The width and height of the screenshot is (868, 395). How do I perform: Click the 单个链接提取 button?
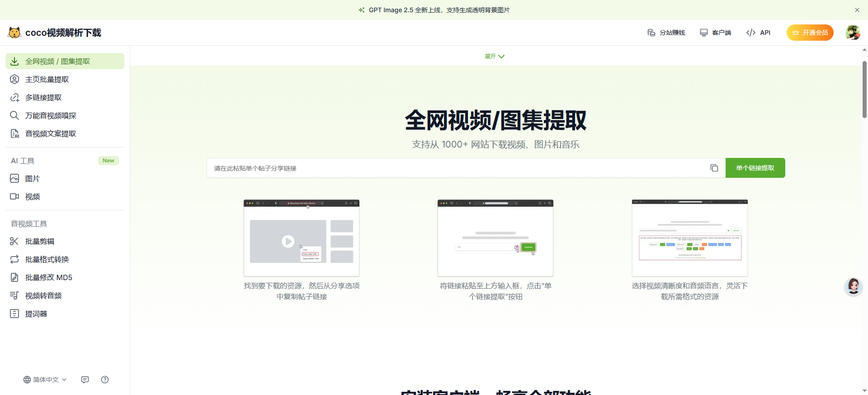755,168
